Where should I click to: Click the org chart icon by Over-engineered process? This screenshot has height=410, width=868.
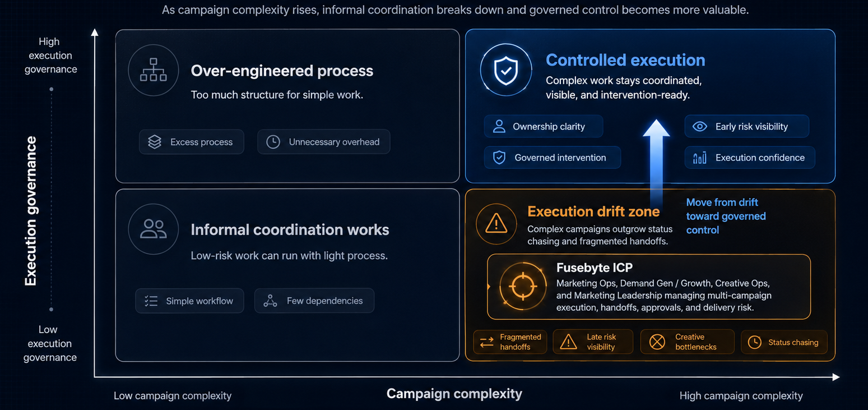153,70
